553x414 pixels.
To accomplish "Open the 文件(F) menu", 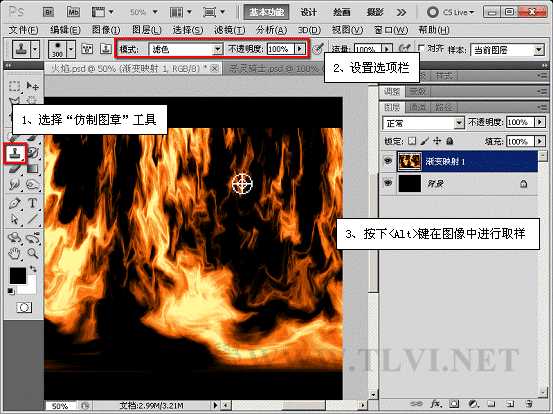I will tap(23, 30).
